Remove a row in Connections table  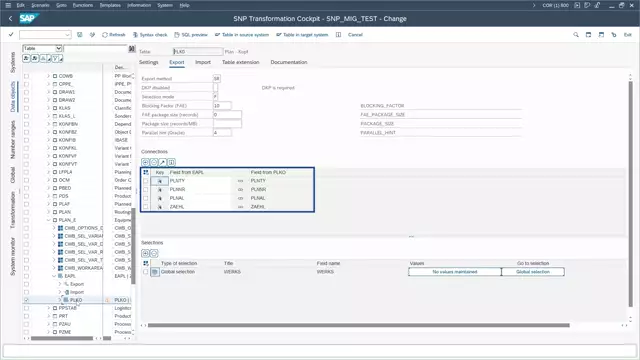[x=154, y=162]
